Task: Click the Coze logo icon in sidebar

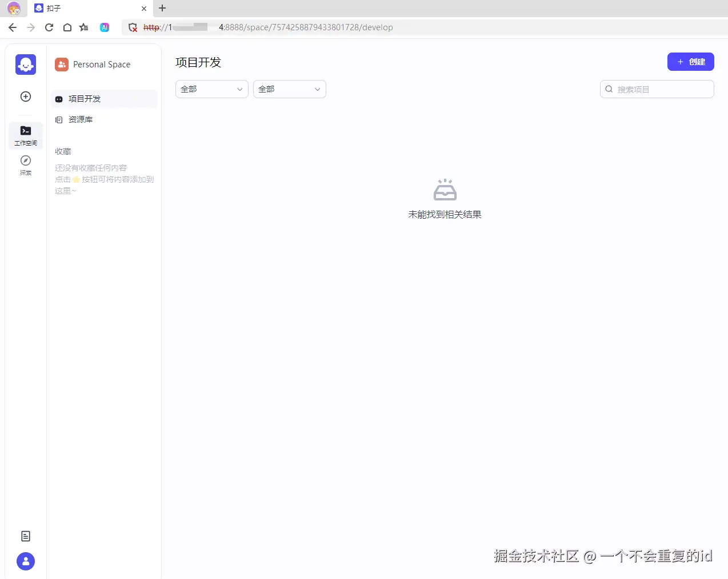Action: coord(26,65)
